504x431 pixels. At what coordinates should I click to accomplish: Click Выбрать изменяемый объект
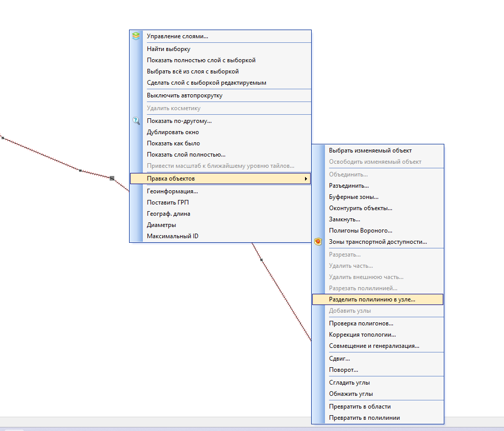(x=370, y=150)
